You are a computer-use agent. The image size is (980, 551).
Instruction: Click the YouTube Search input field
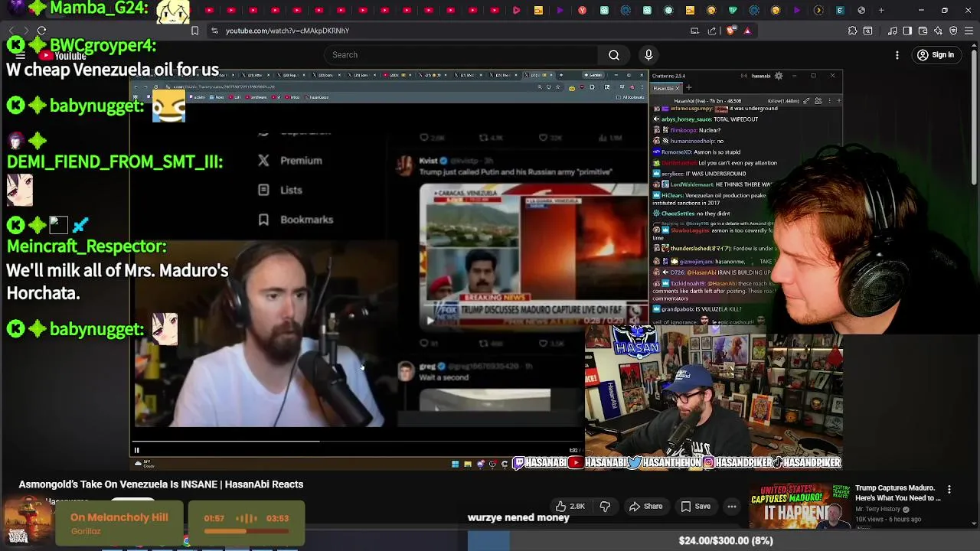461,55
